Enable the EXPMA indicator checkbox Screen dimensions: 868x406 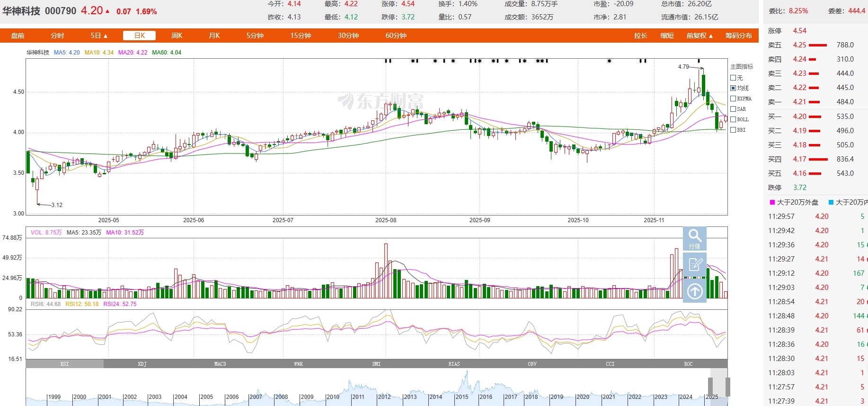[x=733, y=99]
